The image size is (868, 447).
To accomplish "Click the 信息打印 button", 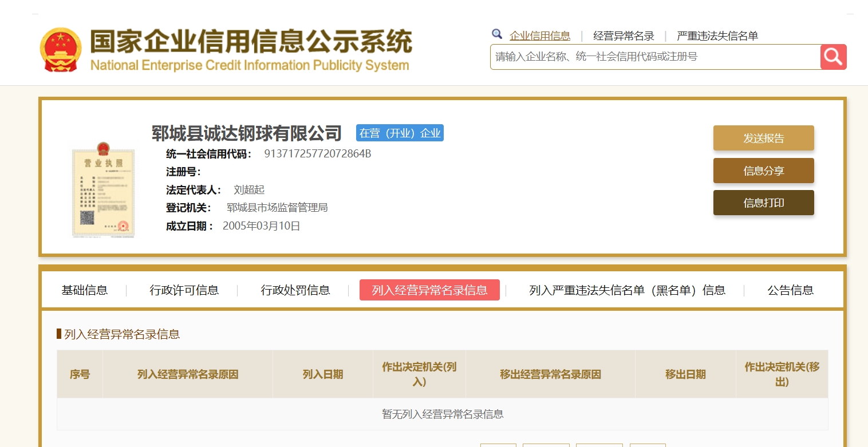I will (764, 203).
